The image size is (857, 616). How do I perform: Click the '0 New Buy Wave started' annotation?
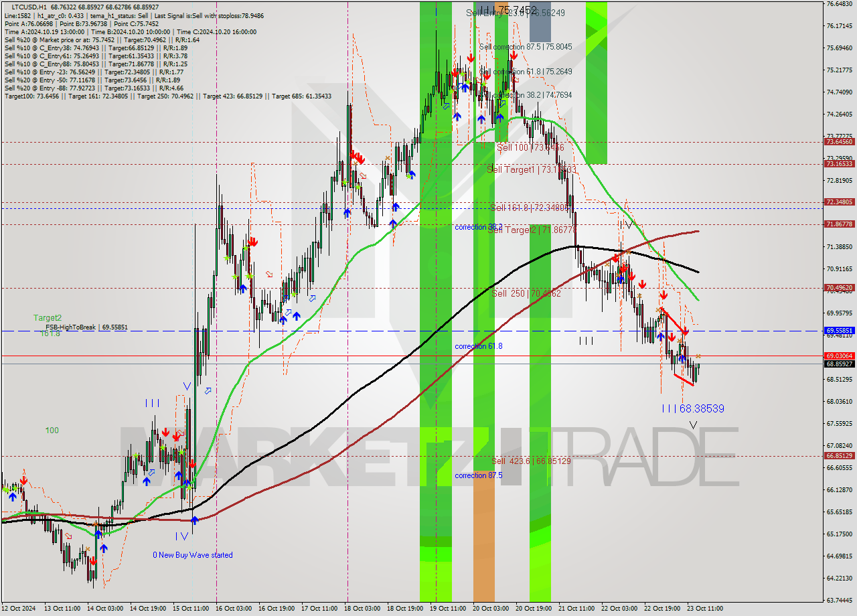[193, 555]
